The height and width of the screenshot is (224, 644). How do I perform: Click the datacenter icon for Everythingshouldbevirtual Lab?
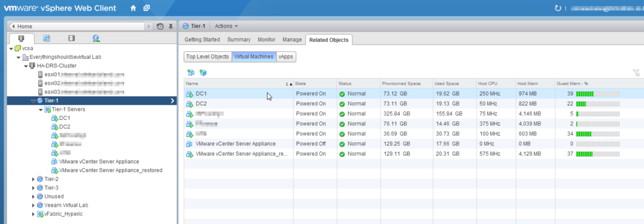[x=25, y=57]
